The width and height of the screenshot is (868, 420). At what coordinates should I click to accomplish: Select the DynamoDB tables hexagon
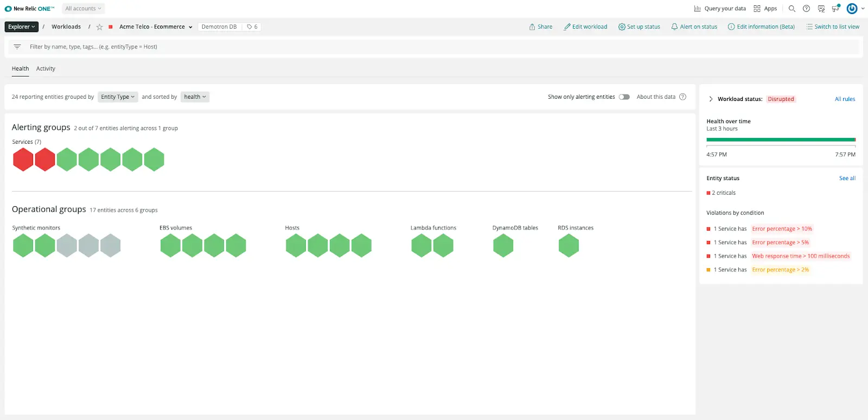503,245
